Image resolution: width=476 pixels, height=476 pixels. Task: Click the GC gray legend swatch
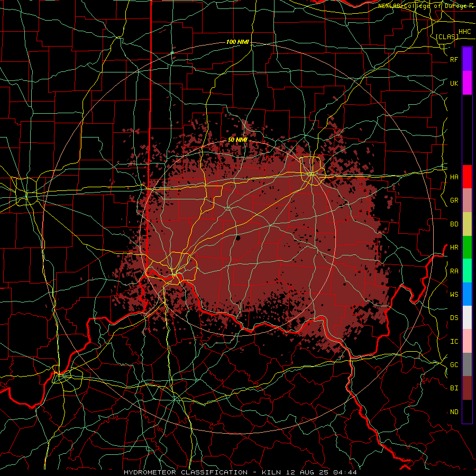coord(467,364)
